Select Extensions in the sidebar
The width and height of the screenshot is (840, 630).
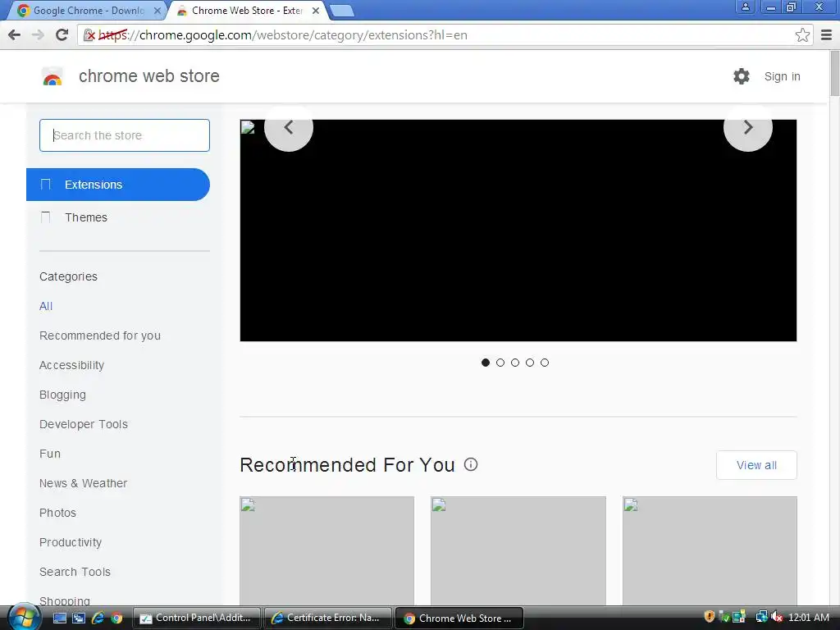(x=118, y=185)
